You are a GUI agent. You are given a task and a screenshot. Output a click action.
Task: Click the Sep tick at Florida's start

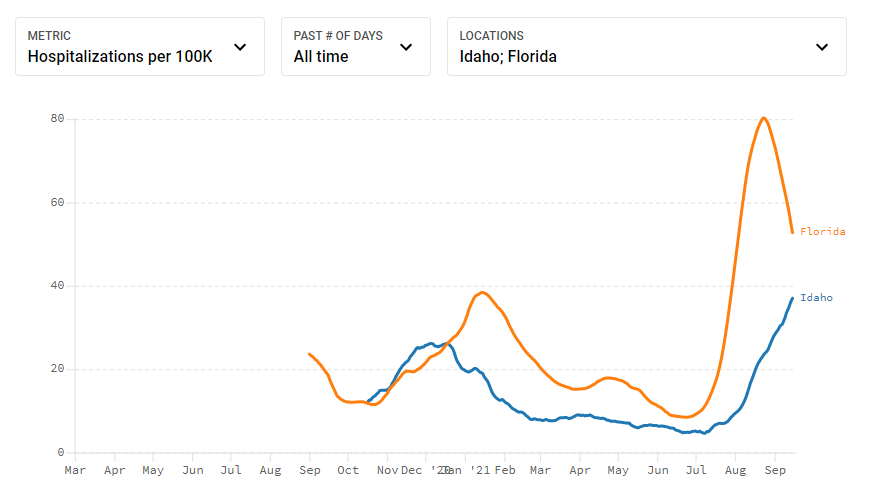click(309, 469)
